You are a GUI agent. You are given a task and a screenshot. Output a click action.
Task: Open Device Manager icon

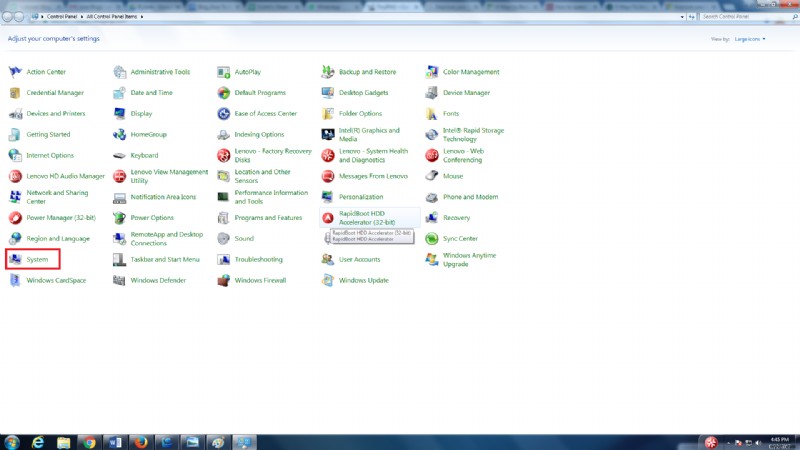click(432, 93)
